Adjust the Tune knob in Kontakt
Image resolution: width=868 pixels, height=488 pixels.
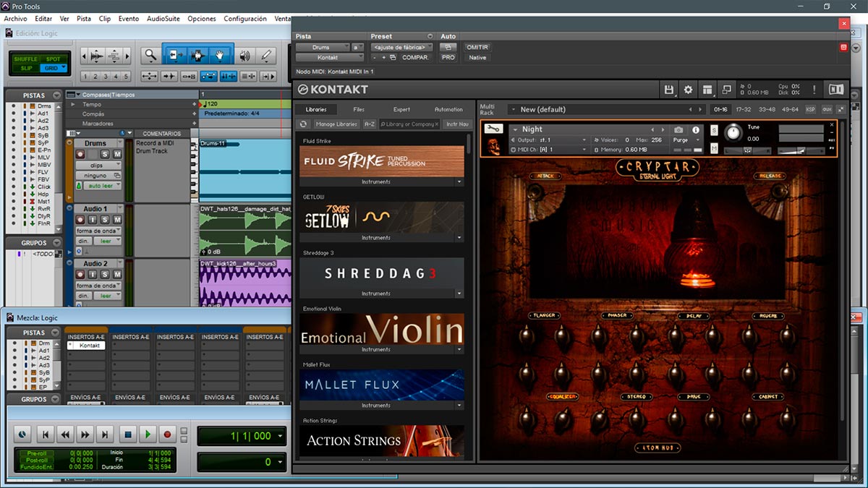tap(733, 132)
